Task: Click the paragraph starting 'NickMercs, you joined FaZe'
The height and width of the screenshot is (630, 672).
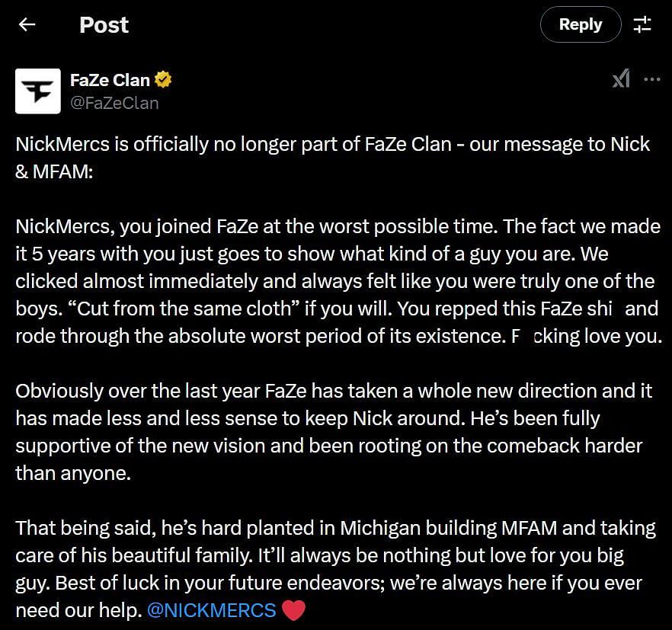Action: click(338, 281)
